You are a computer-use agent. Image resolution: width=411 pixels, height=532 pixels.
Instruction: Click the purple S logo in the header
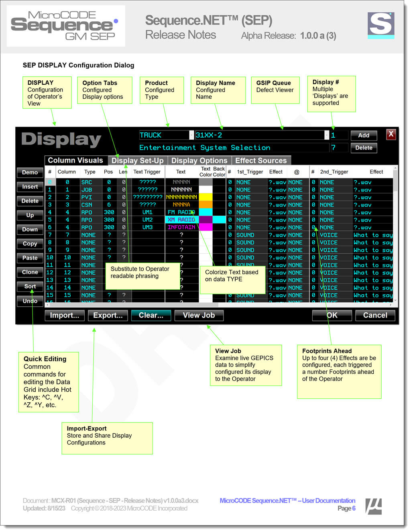[x=381, y=25]
